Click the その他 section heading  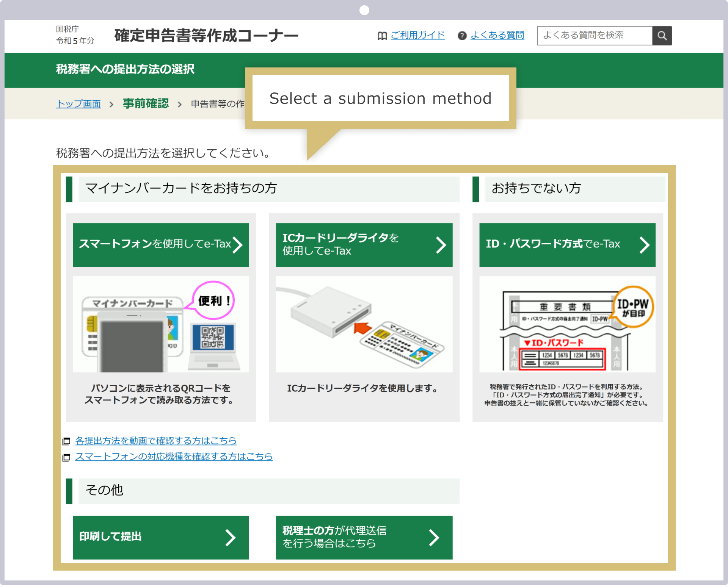(x=104, y=490)
